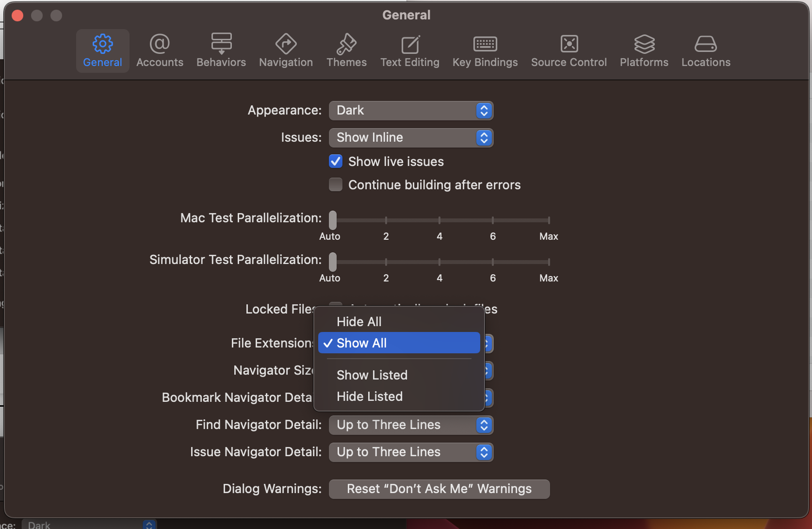
Task: Adjust Mac Test Parallelization slider handle
Action: click(333, 220)
